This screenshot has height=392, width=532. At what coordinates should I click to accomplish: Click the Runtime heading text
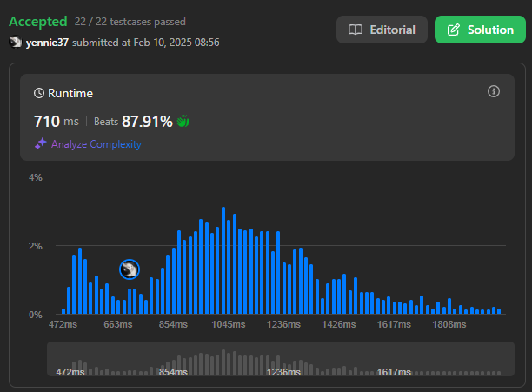tap(70, 93)
